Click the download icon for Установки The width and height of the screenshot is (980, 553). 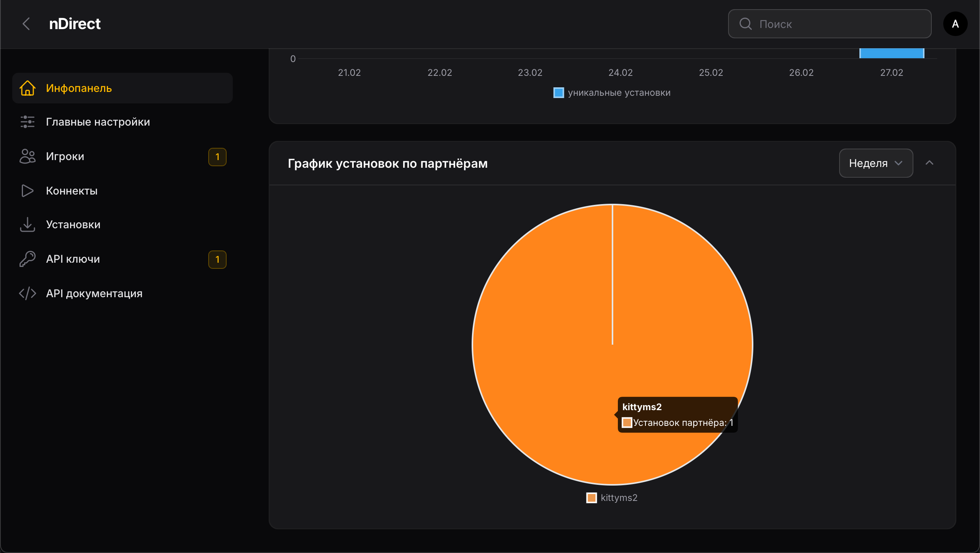28,224
